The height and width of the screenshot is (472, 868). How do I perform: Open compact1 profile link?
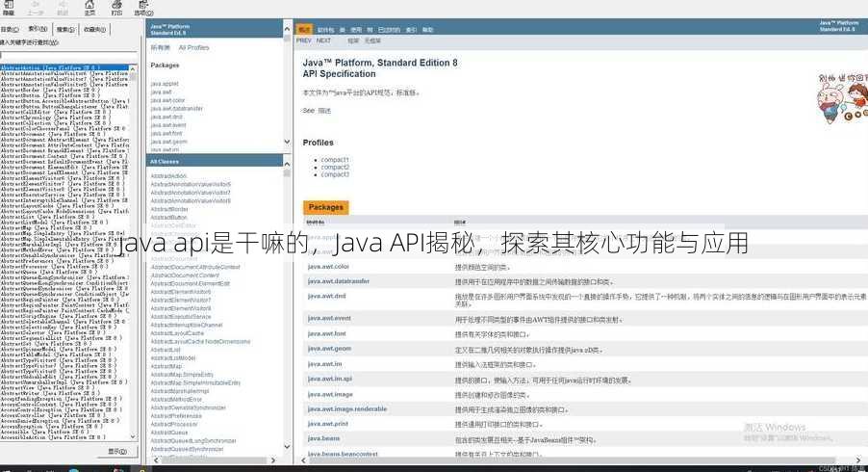click(x=335, y=160)
